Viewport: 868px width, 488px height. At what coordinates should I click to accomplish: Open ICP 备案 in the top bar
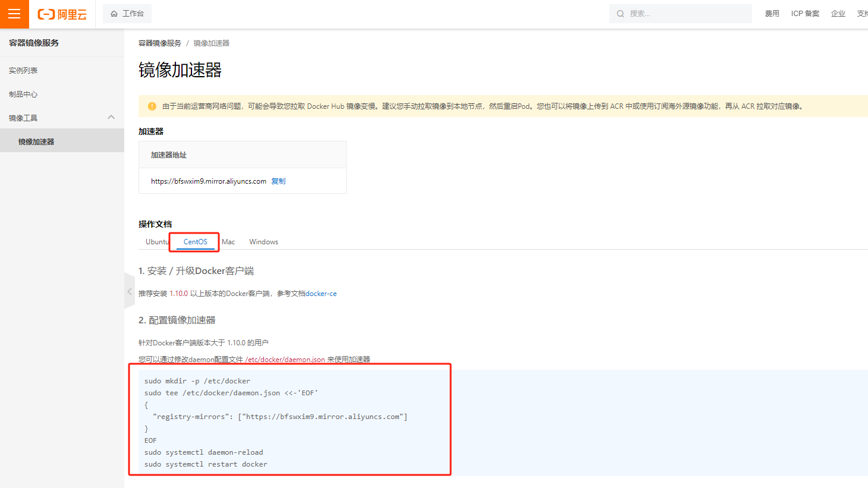(805, 14)
